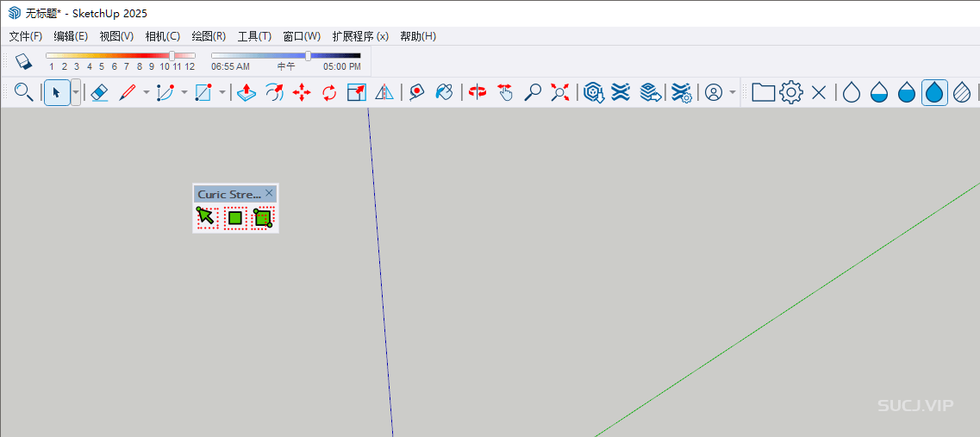Activate the Select arrow tool
The width and height of the screenshot is (980, 437).
pos(57,92)
